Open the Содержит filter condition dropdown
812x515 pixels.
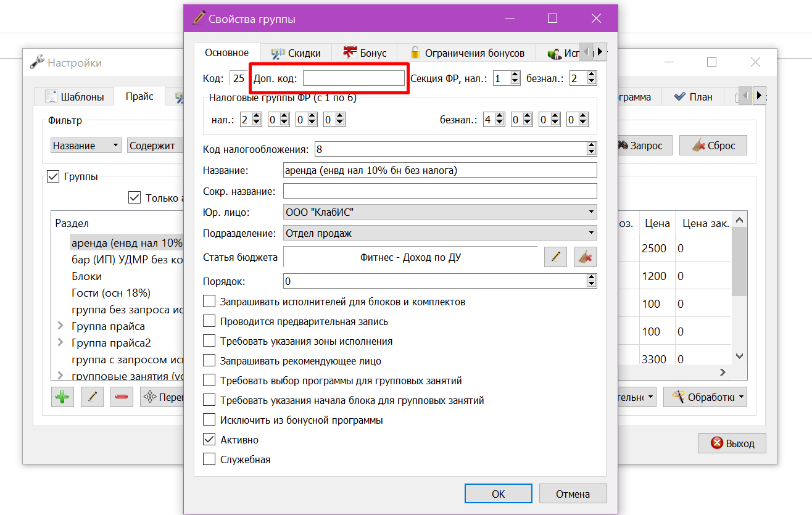(x=155, y=146)
